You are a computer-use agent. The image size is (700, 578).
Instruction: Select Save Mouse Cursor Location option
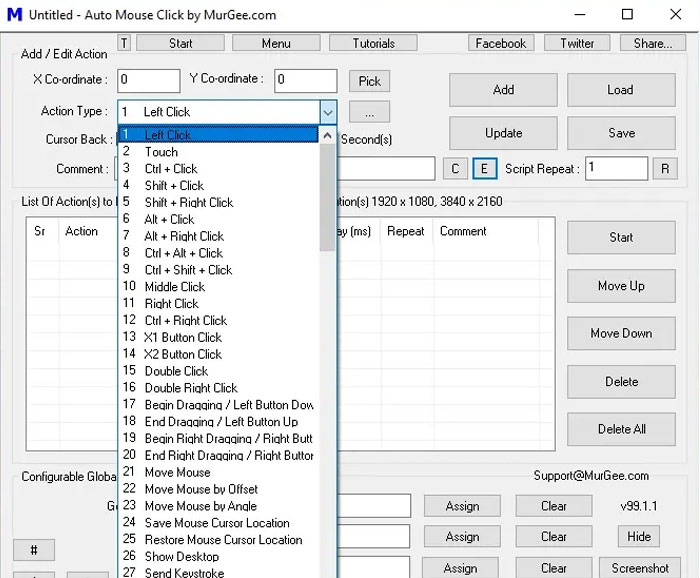coord(218,523)
